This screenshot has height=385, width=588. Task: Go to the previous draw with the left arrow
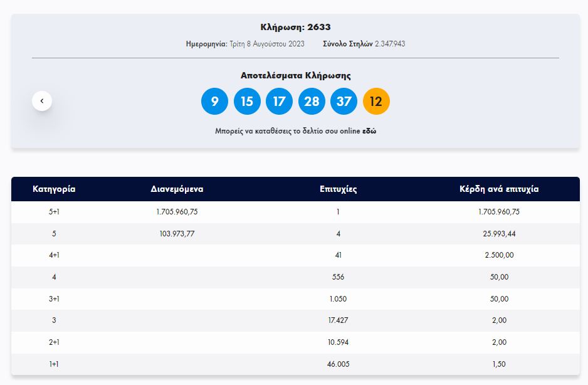42,101
